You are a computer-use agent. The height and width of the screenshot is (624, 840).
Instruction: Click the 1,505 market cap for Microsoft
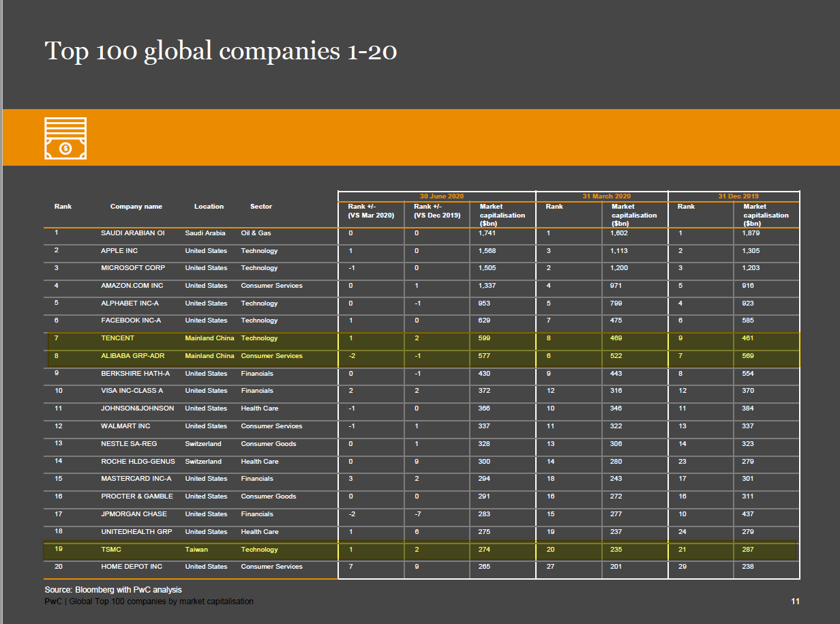[x=487, y=268]
